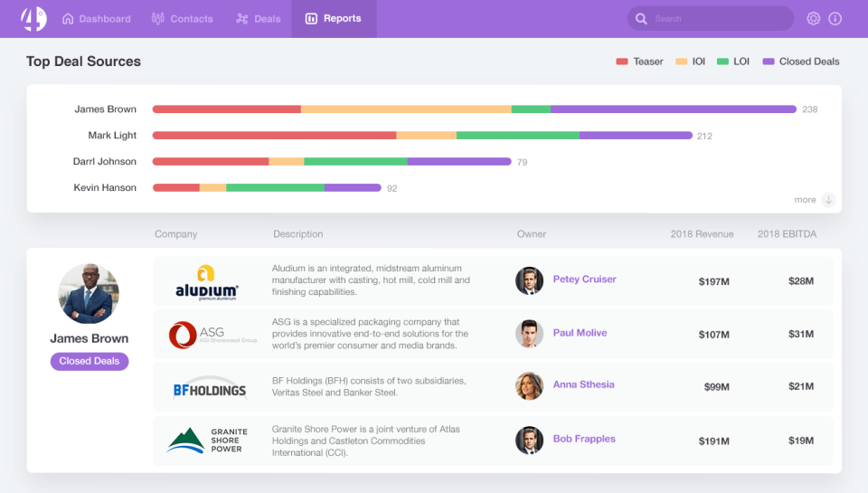Click the ASG company logo

[212, 335]
